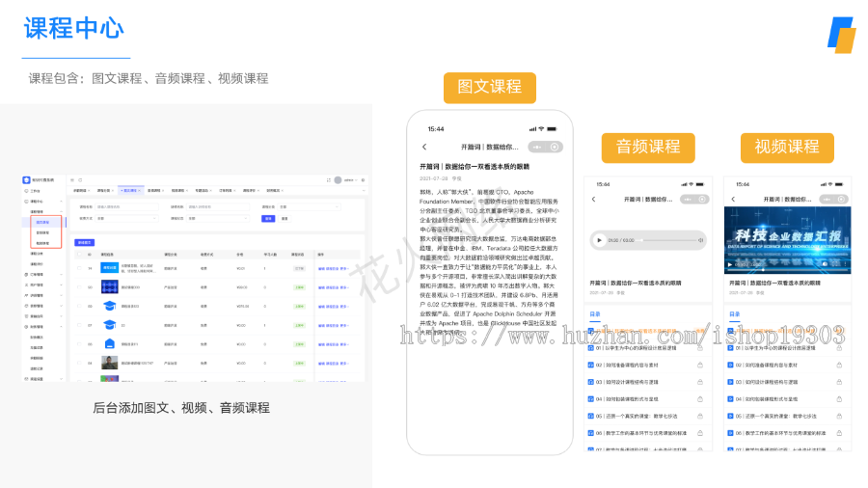Image resolution: width=868 pixels, height=488 pixels.
Task: Check the row with the portrait photo thumbnail
Action: [80, 364]
